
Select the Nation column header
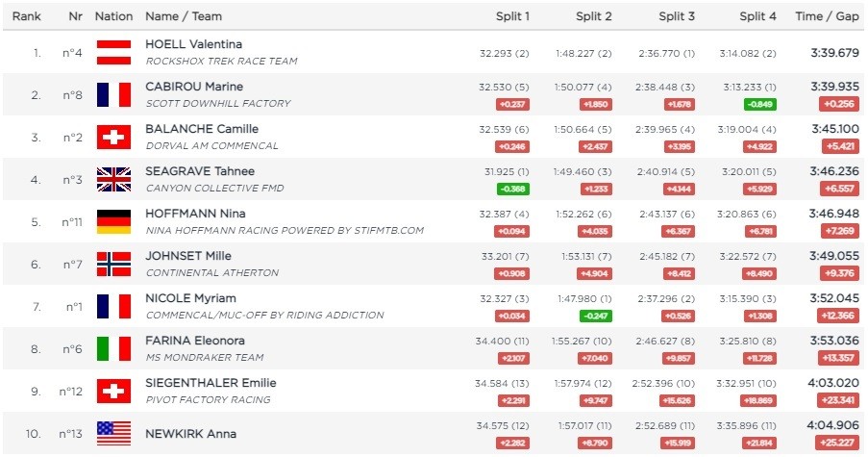pos(113,16)
